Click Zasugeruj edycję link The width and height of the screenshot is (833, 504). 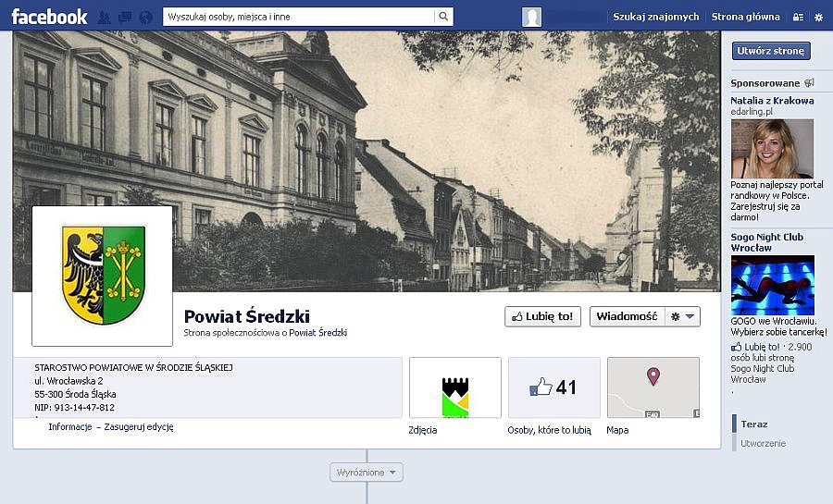click(139, 426)
